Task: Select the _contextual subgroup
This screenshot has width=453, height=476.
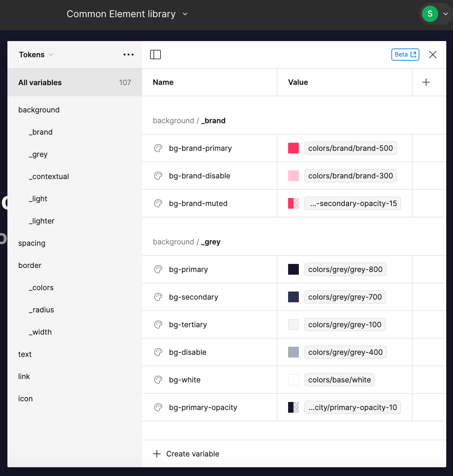Action: pyautogui.click(x=49, y=176)
